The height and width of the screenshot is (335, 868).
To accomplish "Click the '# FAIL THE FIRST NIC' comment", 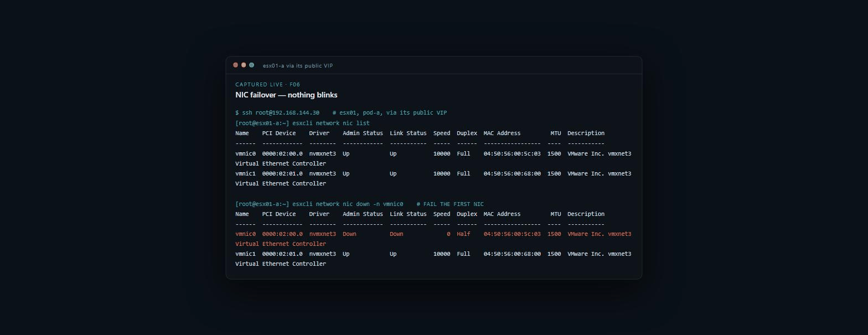I will (x=450, y=204).
